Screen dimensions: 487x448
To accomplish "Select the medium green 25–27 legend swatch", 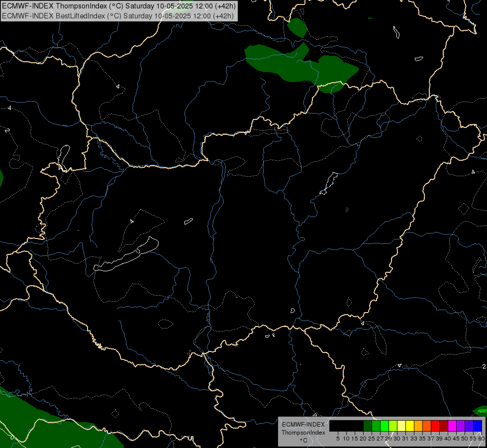I will click(376, 426).
